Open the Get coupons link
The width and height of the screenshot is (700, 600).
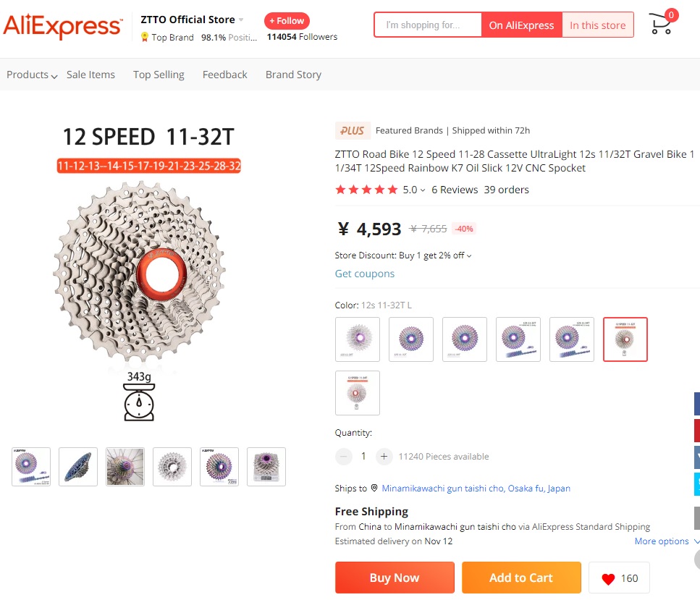coord(364,274)
